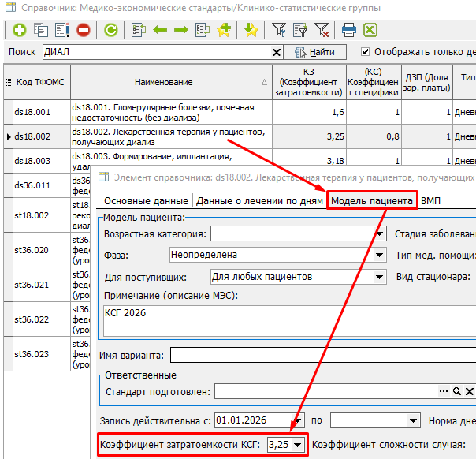Screen dimensions: 476x459
Task: Apply the filter with the list funnel icon
Action: [300, 30]
